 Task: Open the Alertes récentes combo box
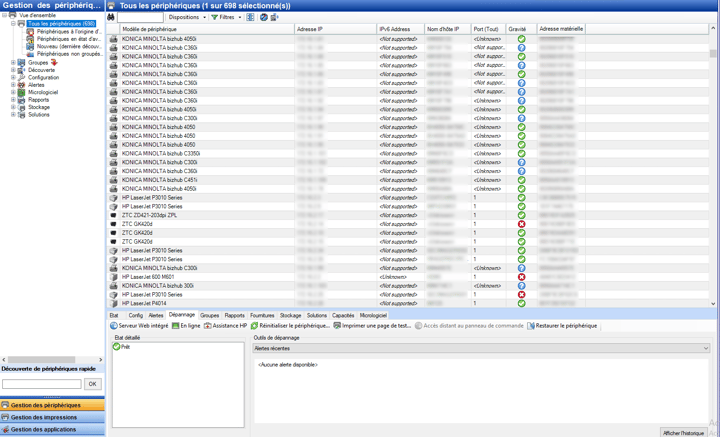(x=481, y=348)
